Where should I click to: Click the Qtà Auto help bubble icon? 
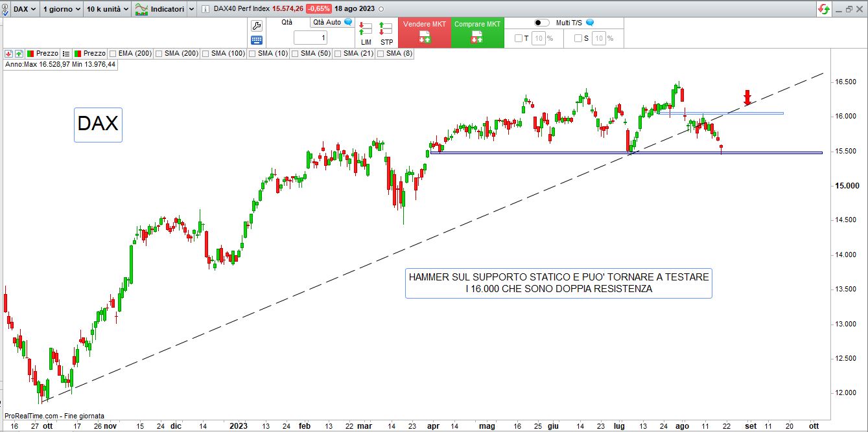point(348,22)
